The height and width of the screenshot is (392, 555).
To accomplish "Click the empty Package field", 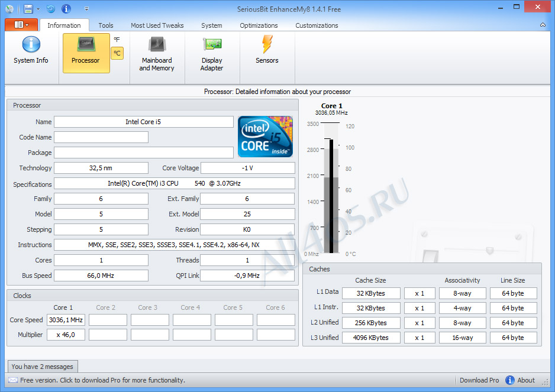I will coord(143,153).
